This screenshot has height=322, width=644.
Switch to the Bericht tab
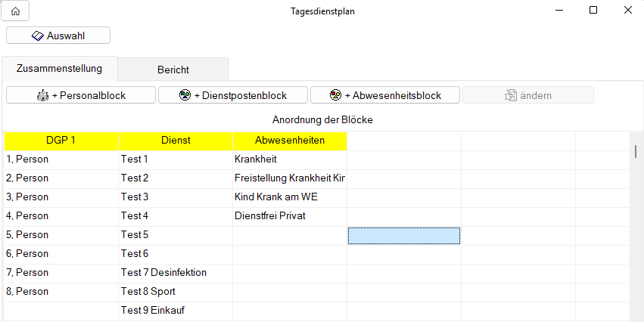[x=173, y=70]
